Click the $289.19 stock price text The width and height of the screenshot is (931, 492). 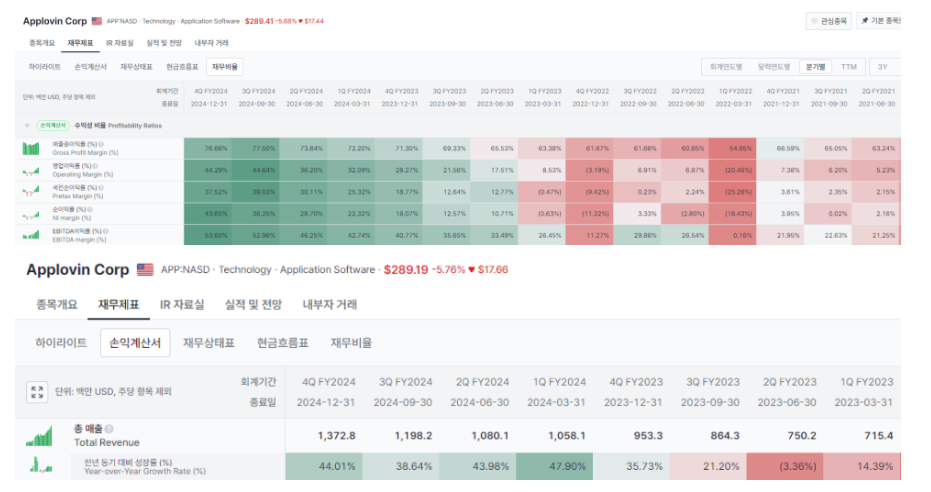click(406, 270)
